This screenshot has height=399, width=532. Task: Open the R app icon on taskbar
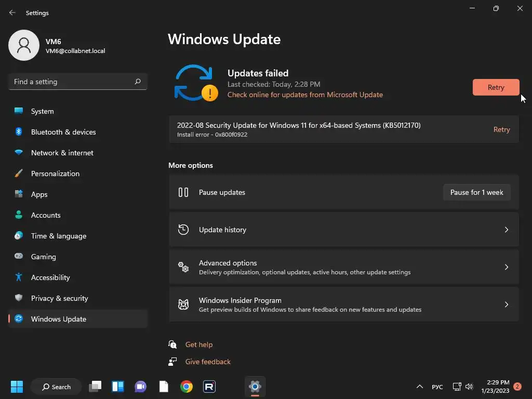[209, 387]
